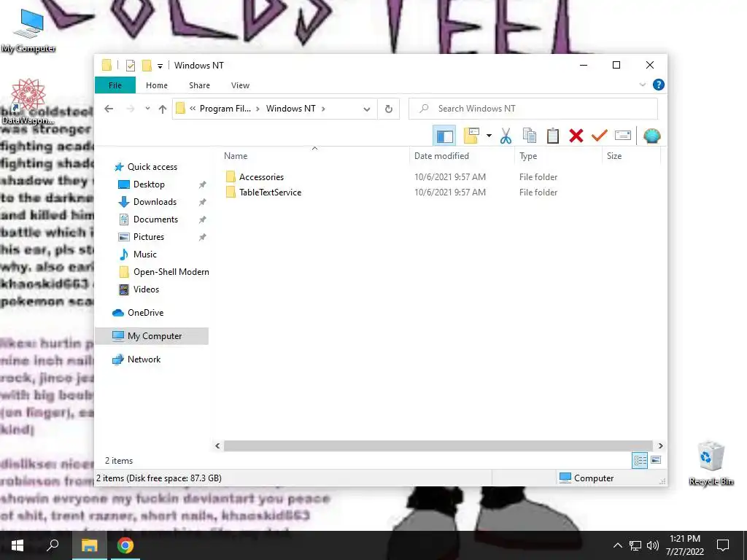
Task: Show hidden system tray icons
Action: click(617, 545)
